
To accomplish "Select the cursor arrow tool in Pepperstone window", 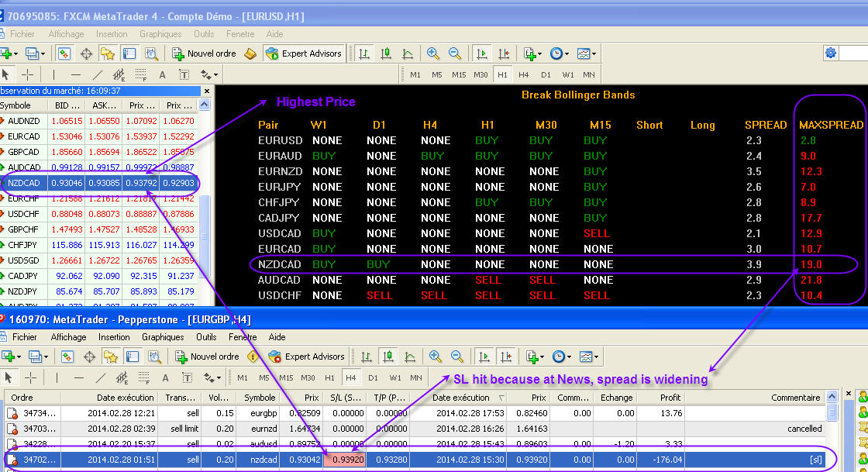I will (8, 377).
